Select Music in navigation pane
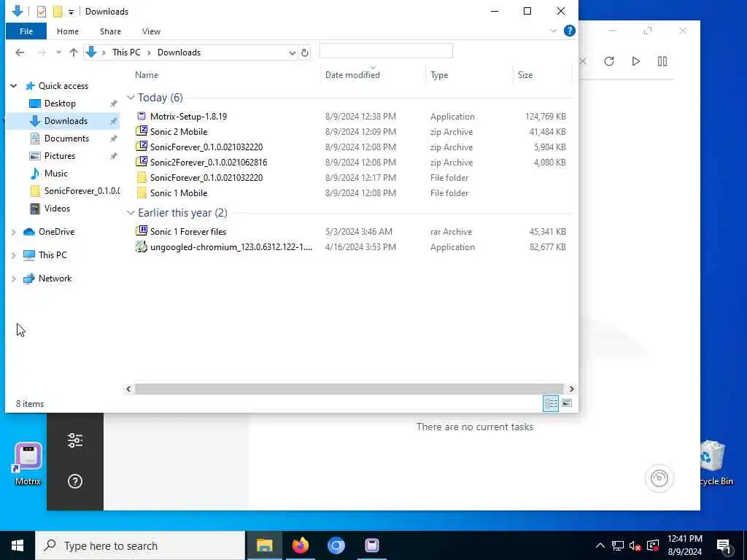 tap(55, 174)
